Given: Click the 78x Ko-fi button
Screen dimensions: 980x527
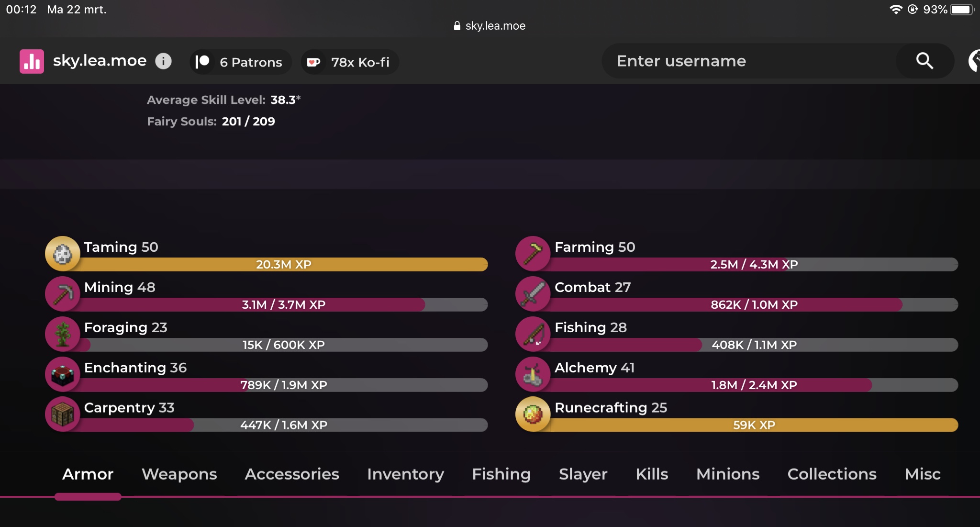Looking at the screenshot, I should pyautogui.click(x=350, y=62).
